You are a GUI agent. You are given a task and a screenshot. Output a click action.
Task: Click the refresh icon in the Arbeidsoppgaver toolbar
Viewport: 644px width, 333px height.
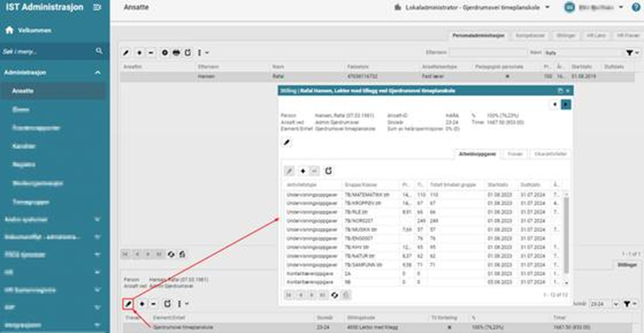tap(328, 170)
